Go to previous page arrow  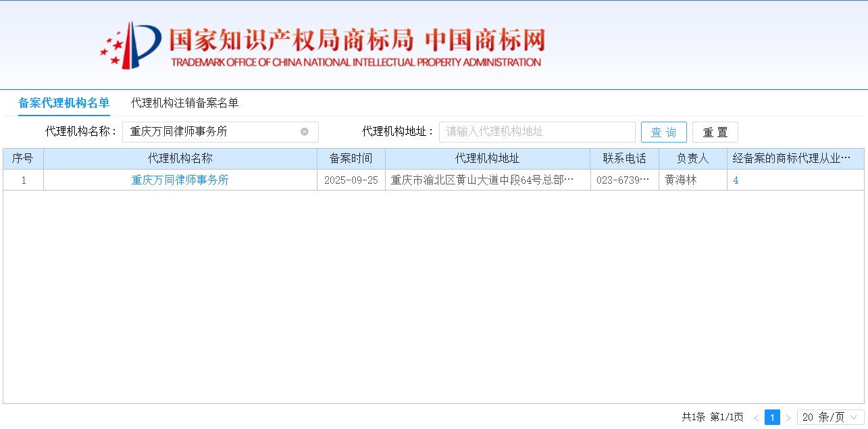756,418
